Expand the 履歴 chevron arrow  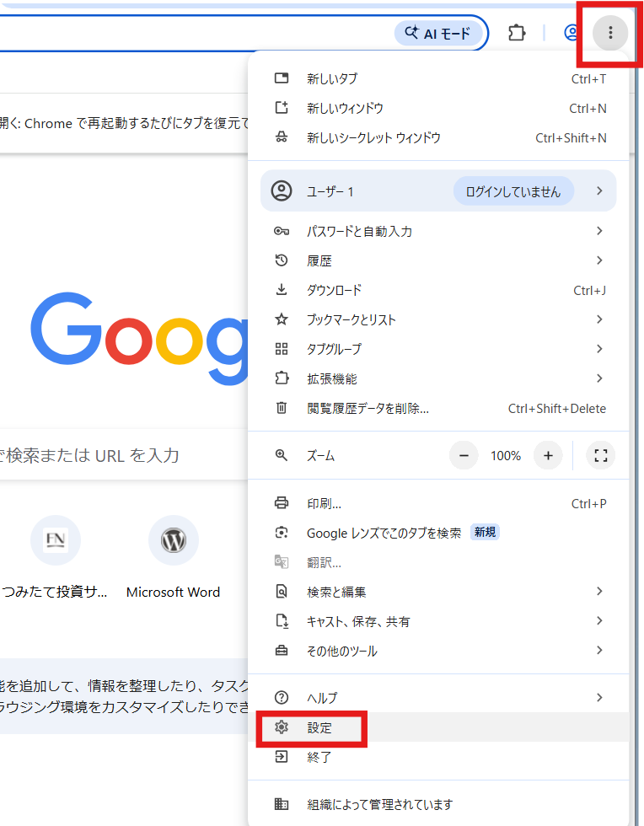(599, 260)
